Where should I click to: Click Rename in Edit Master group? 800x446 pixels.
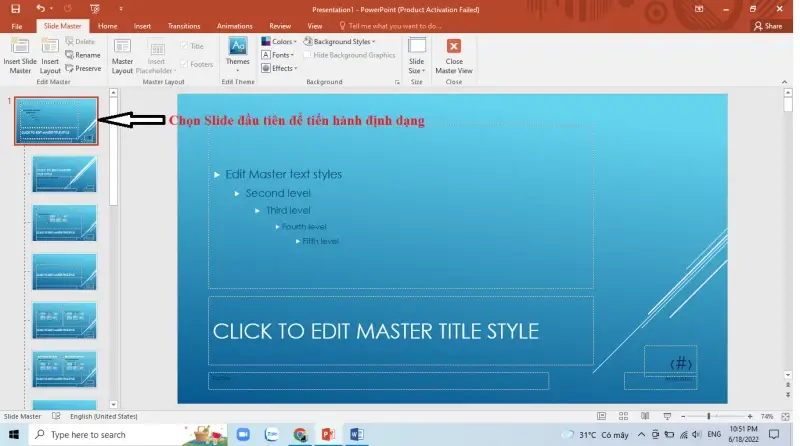pyautogui.click(x=83, y=55)
